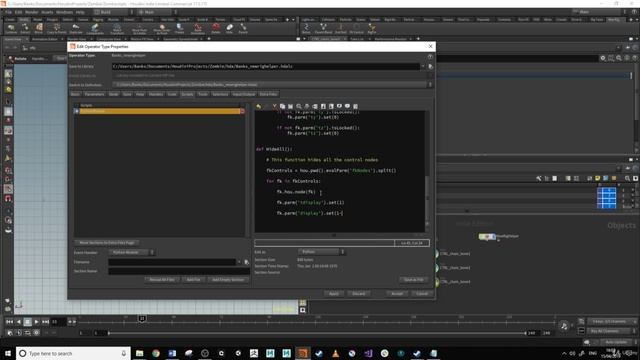This screenshot has width=640, height=360.
Task: Jump to first frame in the playbar
Action: (9, 322)
